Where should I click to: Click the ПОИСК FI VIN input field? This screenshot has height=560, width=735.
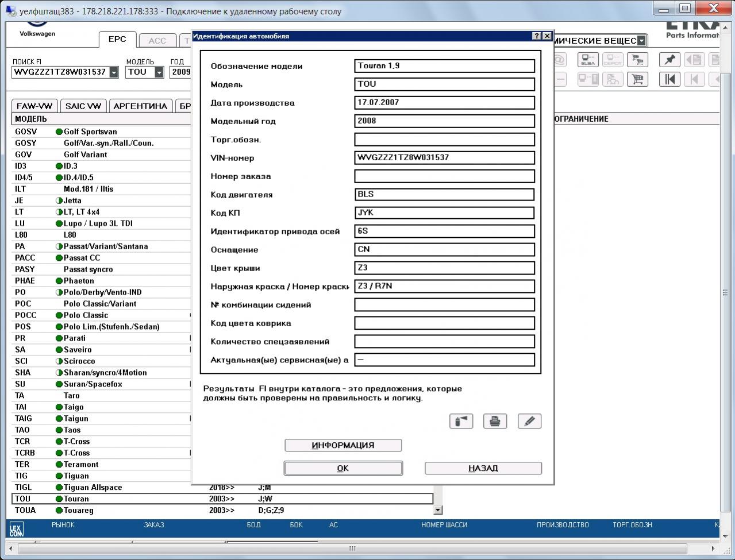[60, 72]
